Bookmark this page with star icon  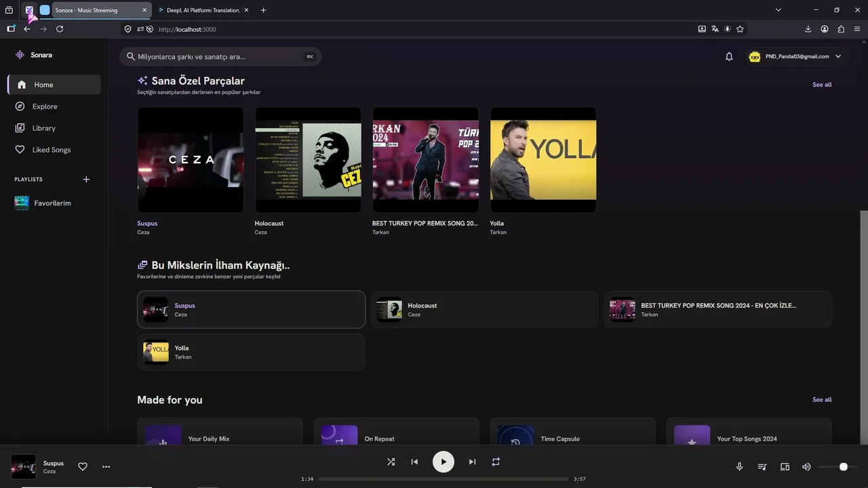(740, 29)
